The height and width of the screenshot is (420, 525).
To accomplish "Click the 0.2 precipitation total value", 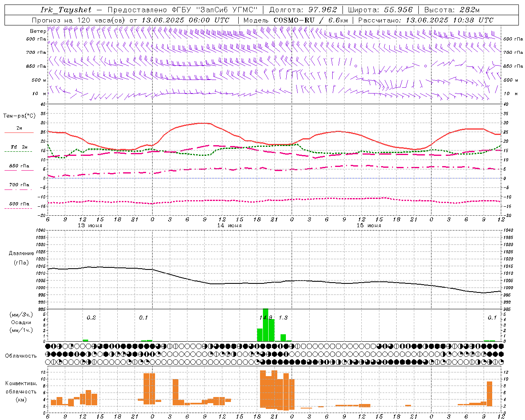I will [x=91, y=317].
